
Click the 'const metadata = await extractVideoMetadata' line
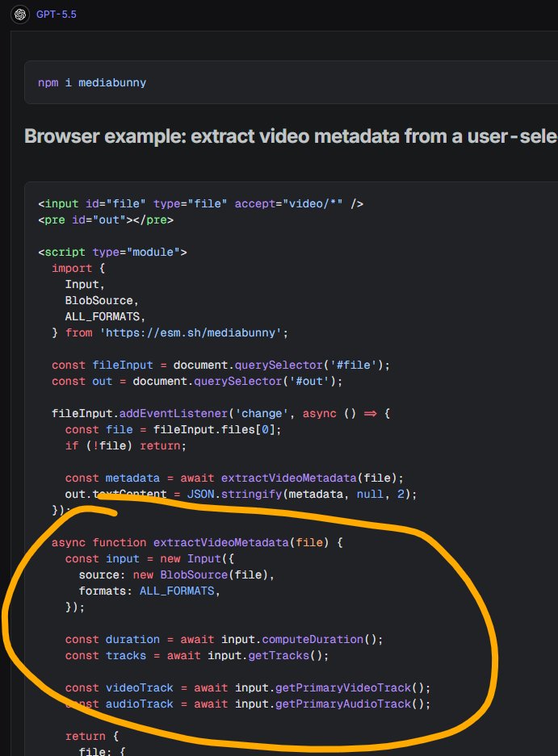click(234, 478)
